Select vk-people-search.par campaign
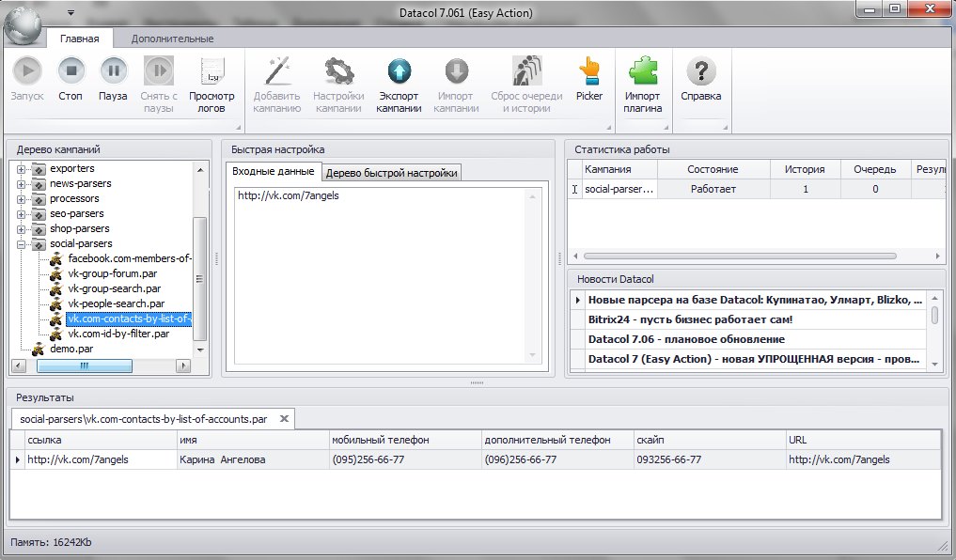This screenshot has height=560, width=956. 117,303
